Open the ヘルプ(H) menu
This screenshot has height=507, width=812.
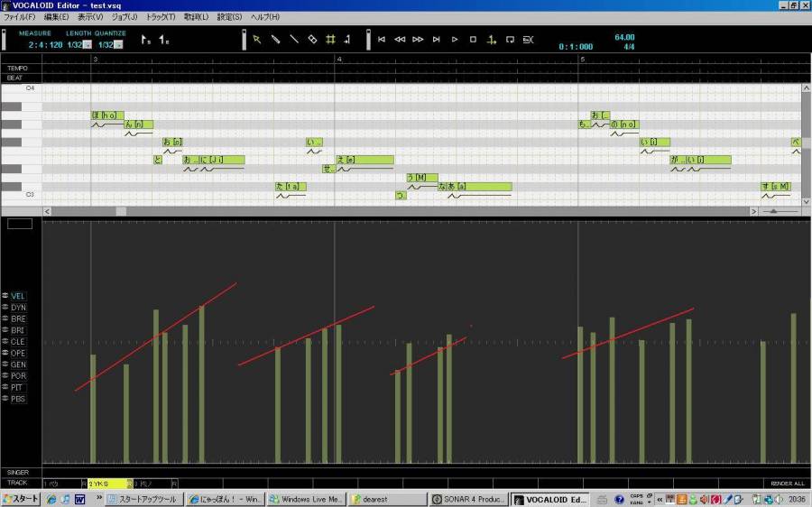point(265,17)
